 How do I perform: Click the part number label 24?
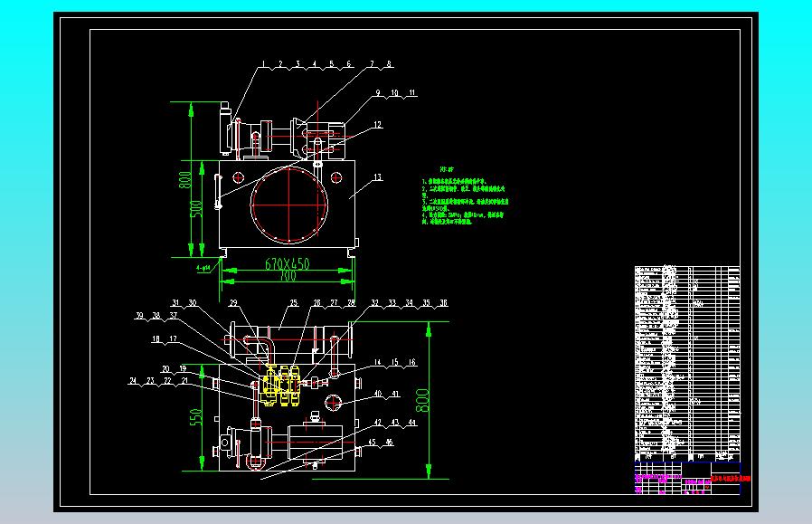[x=133, y=381]
